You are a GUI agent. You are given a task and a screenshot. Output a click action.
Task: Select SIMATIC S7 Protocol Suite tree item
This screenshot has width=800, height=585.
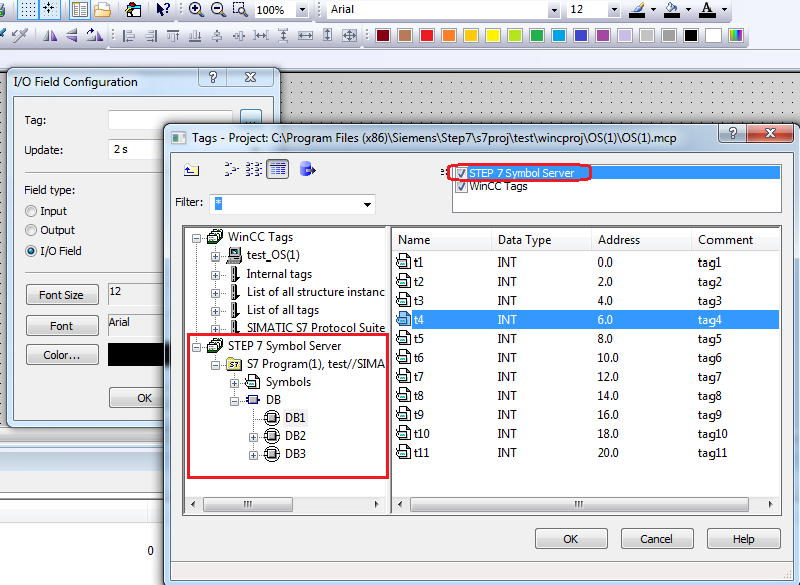coord(316,327)
